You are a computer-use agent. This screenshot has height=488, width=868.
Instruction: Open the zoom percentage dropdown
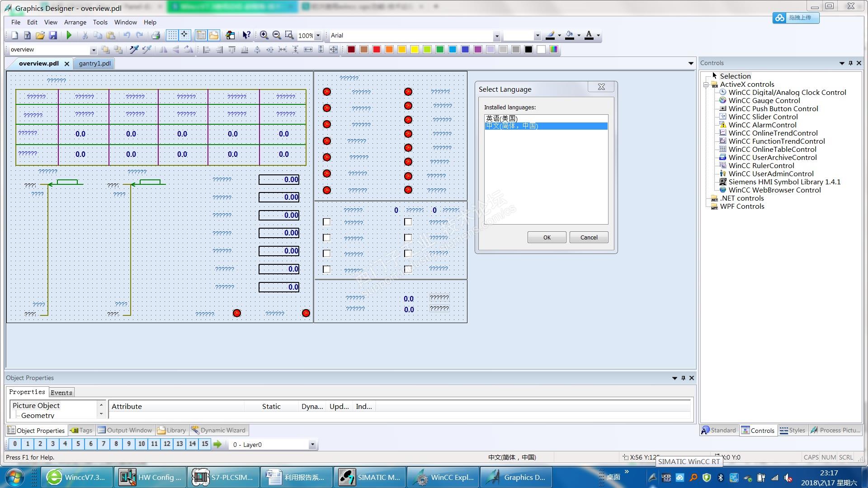click(318, 35)
